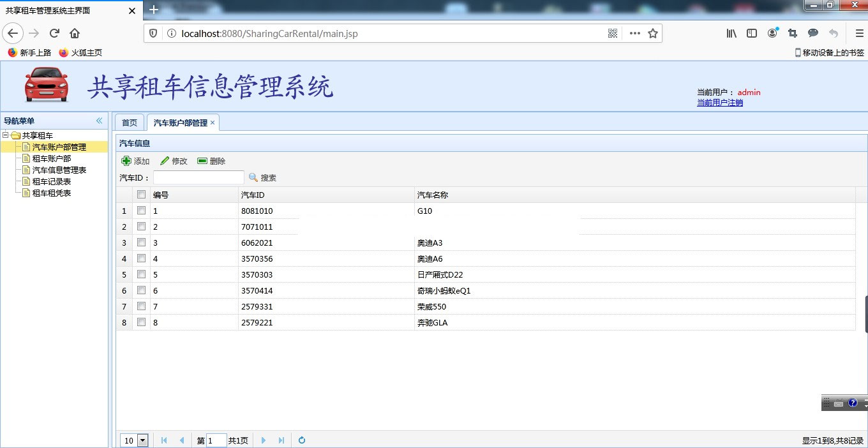Open the page size dropdown showing 10
The image size is (868, 448).
point(142,440)
